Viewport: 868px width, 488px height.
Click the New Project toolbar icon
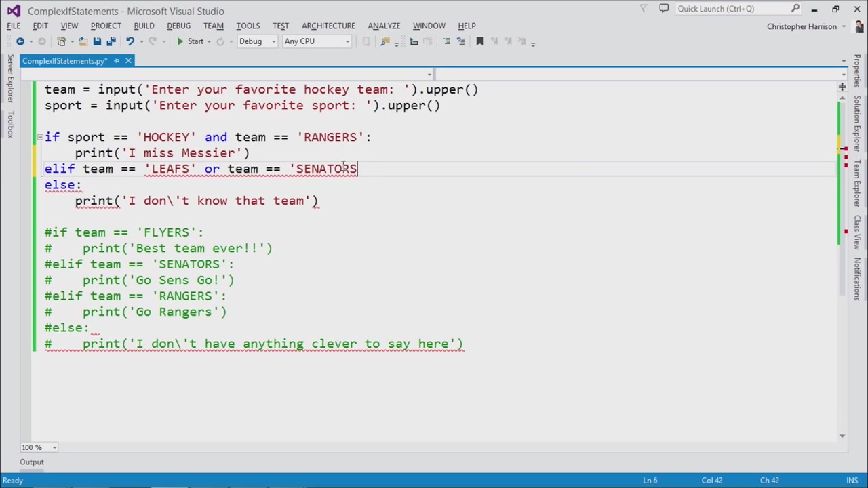62,41
